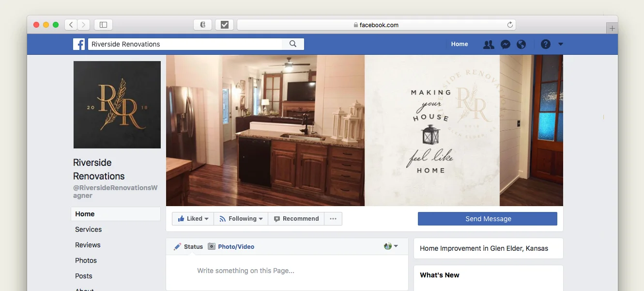Open the post-as identity dropdown
The width and height of the screenshot is (644, 291).
click(x=391, y=246)
